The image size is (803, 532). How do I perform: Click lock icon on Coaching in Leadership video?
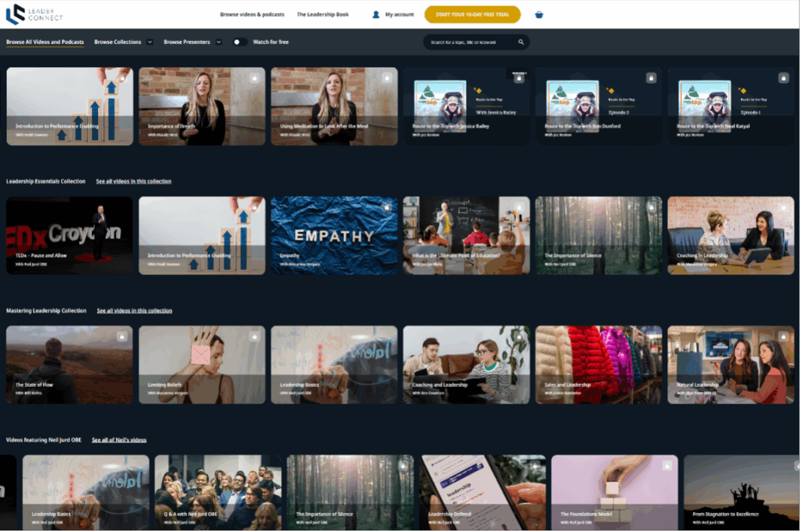click(783, 207)
